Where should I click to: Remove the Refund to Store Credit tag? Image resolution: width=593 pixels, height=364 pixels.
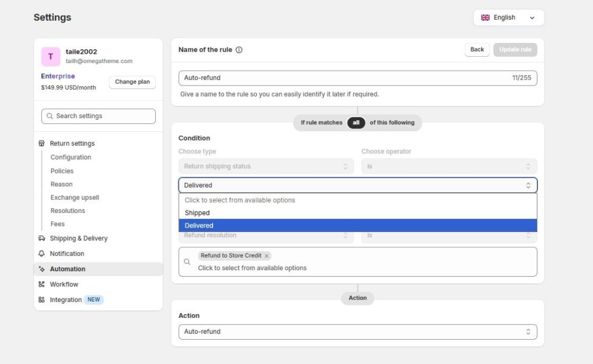pyautogui.click(x=266, y=255)
